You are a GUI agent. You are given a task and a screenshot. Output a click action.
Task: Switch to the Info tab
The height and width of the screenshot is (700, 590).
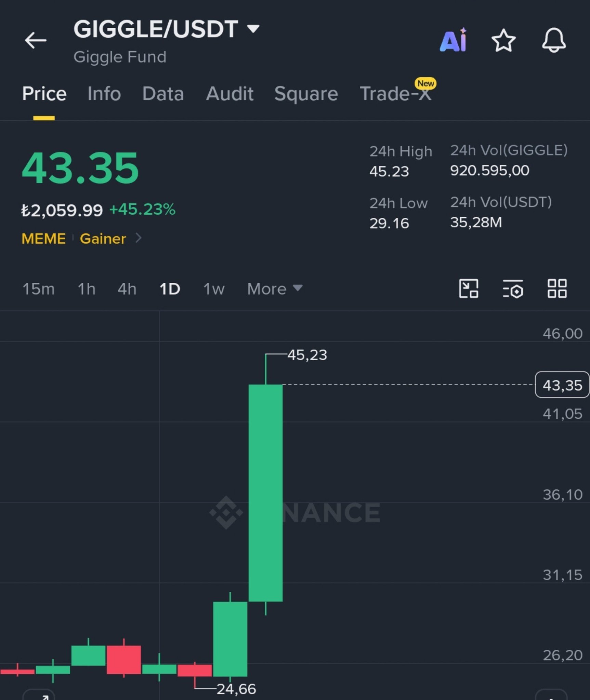point(104,94)
